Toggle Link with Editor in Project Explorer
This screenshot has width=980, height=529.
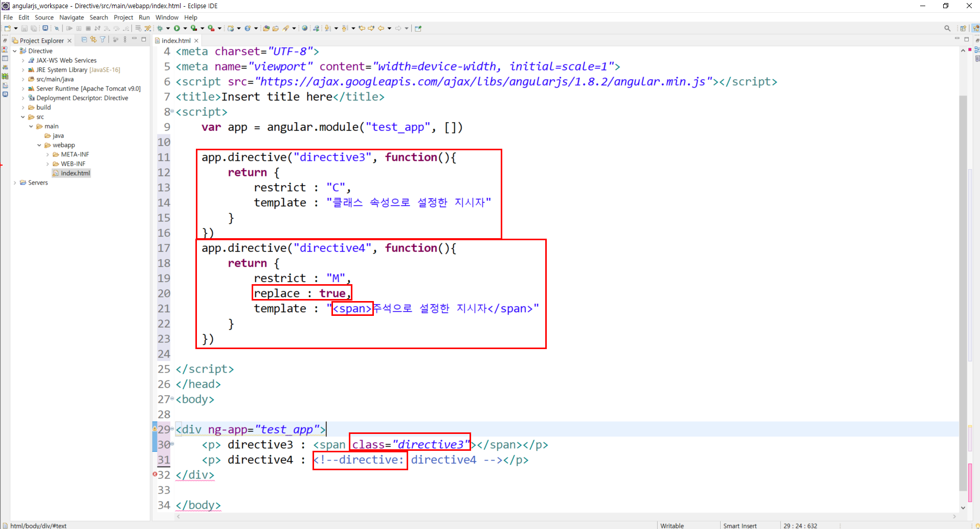click(x=93, y=39)
